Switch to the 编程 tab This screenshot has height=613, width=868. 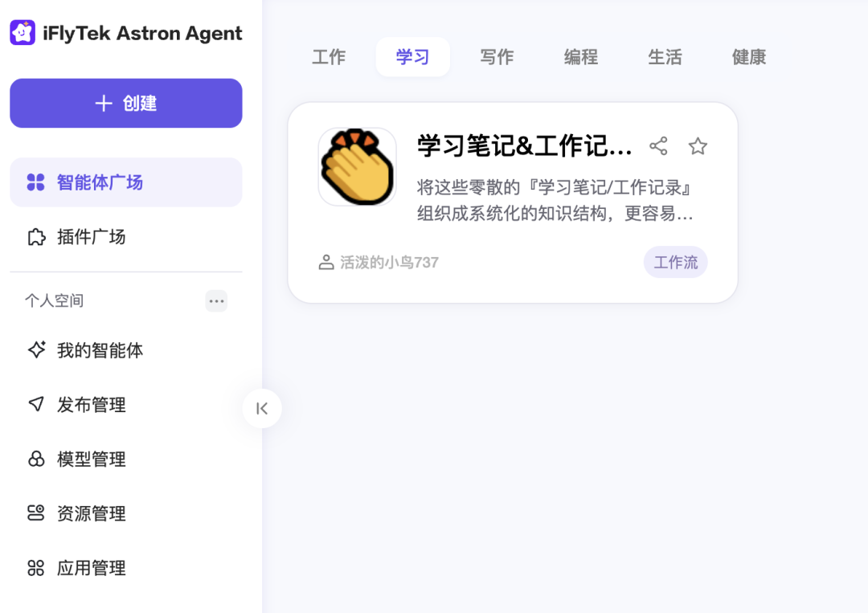(x=581, y=56)
